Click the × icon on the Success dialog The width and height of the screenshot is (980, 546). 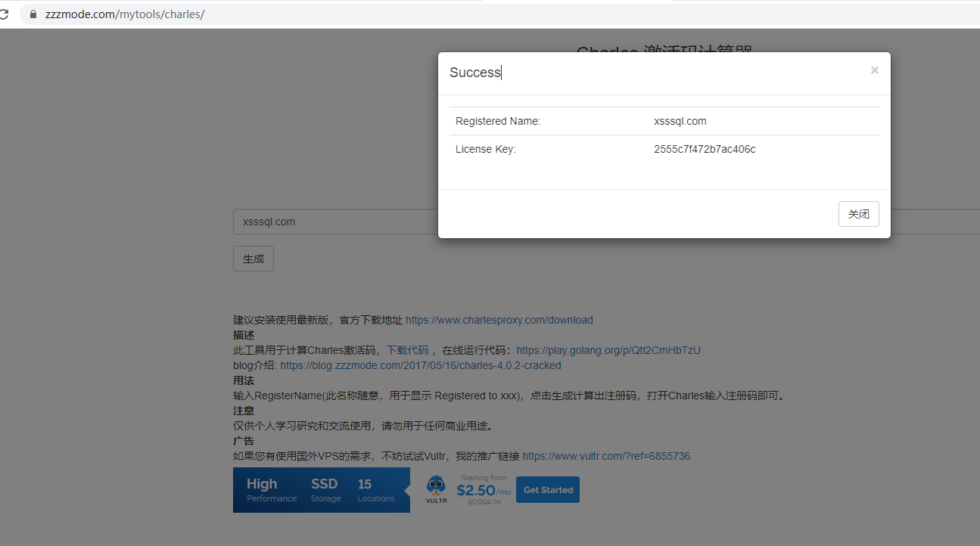[x=874, y=70]
